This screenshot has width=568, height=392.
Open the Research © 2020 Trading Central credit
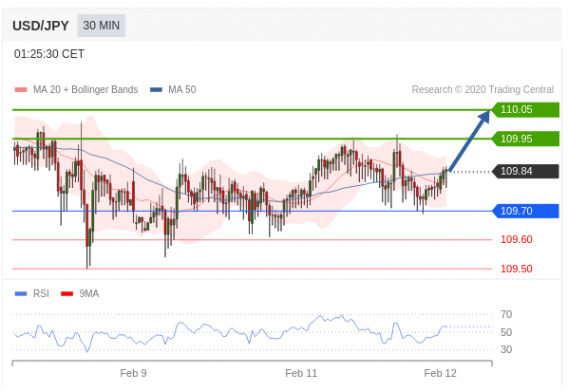pos(483,90)
